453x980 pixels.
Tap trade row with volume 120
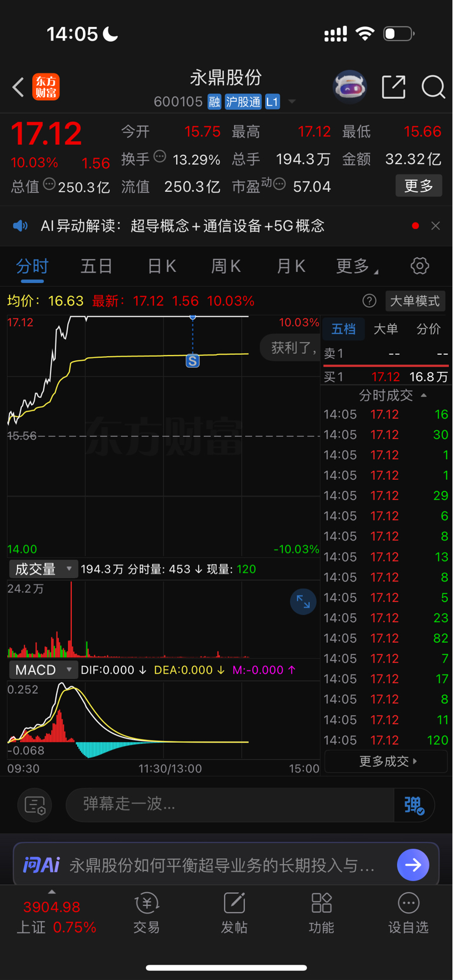tap(386, 740)
